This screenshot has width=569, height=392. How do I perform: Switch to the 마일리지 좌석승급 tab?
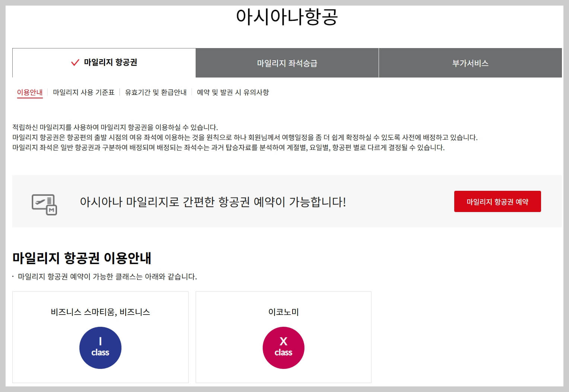287,63
